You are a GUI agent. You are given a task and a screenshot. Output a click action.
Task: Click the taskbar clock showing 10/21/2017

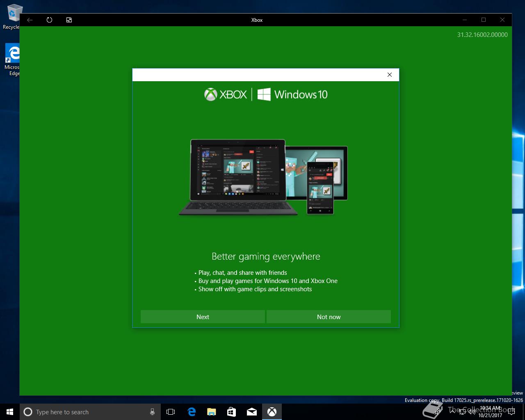click(490, 412)
